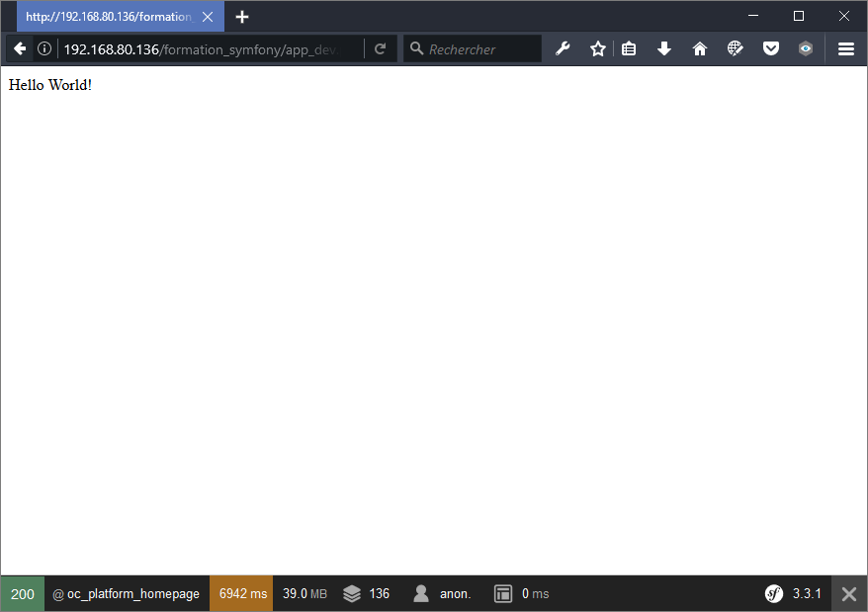
Task: Open the Firefox hamburger menu
Action: click(846, 48)
